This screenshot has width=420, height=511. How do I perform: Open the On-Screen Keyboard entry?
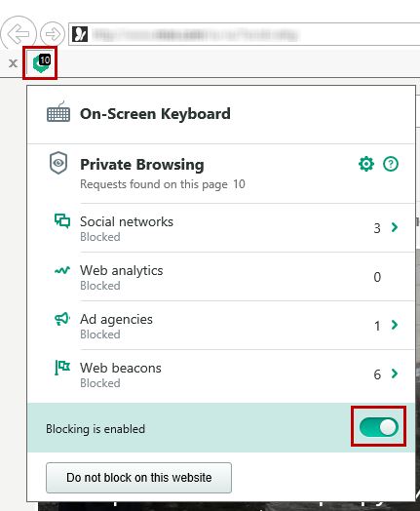click(221, 114)
